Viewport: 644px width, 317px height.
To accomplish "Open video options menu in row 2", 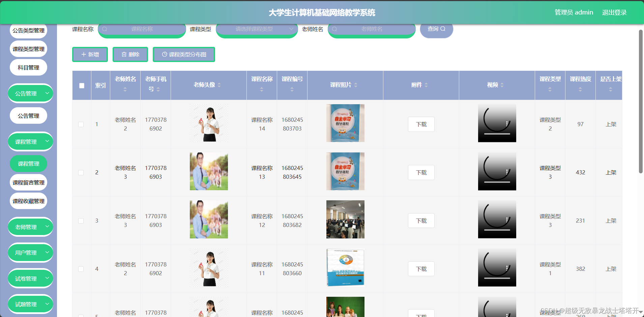I will click(507, 172).
